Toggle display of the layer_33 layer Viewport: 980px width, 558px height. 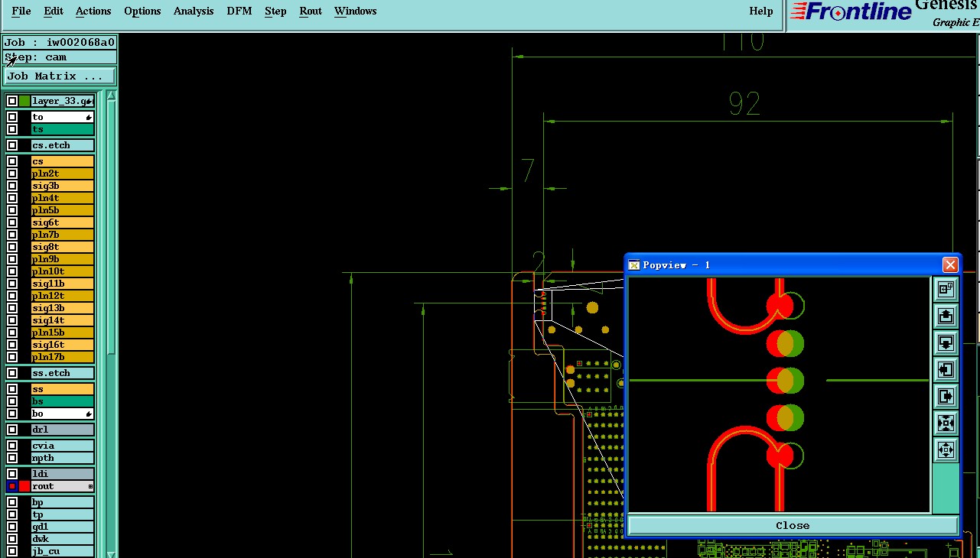(12, 101)
